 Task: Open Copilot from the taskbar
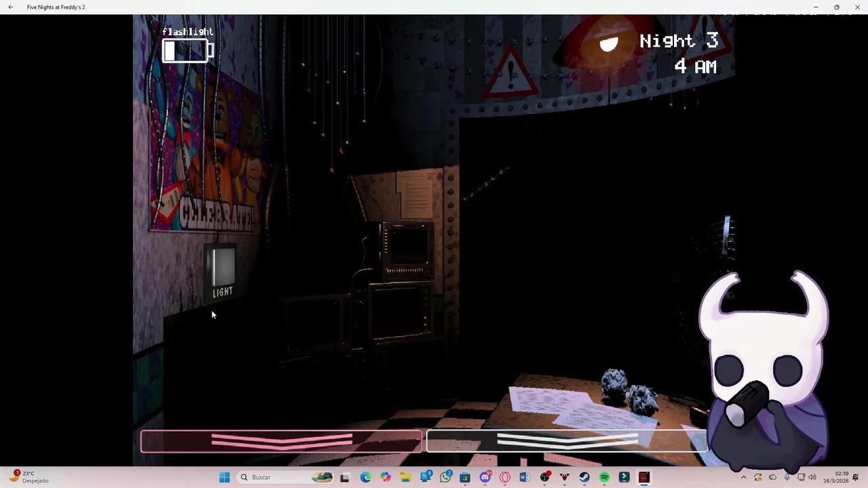click(x=385, y=477)
